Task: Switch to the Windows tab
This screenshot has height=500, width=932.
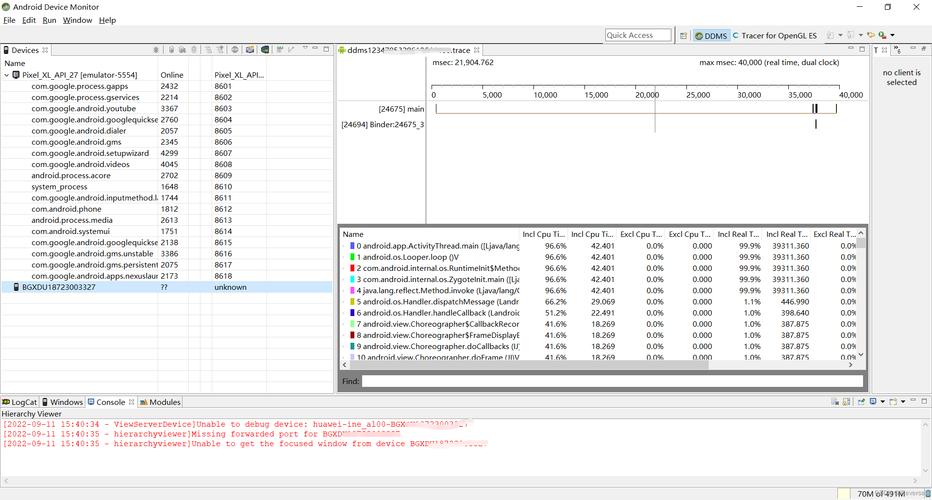Action: (62, 402)
